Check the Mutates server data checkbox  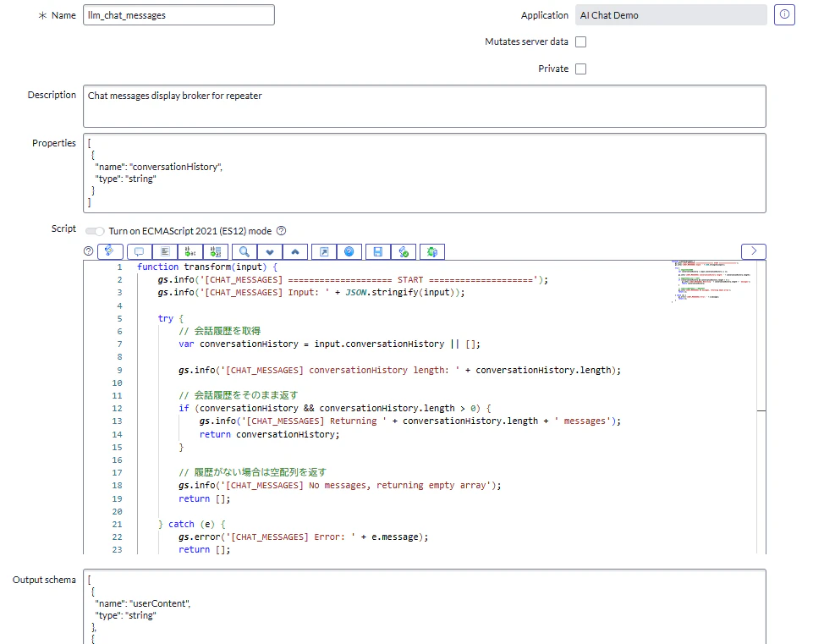pyautogui.click(x=580, y=42)
